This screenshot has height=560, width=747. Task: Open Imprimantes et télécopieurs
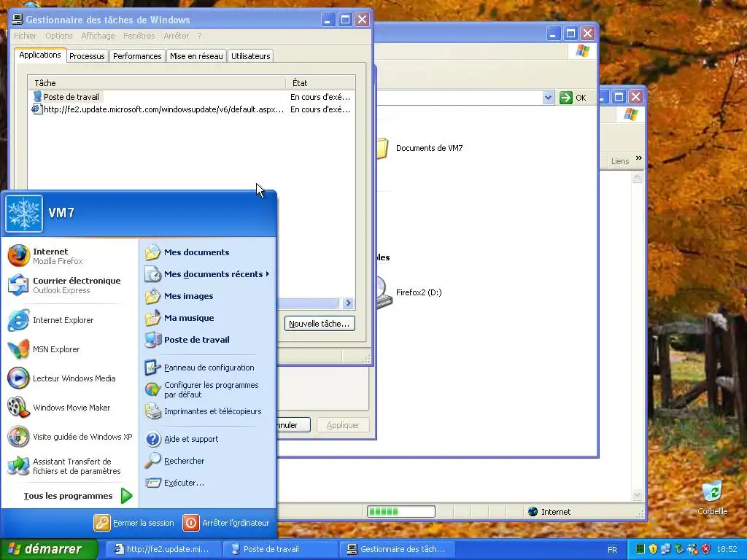208,411
